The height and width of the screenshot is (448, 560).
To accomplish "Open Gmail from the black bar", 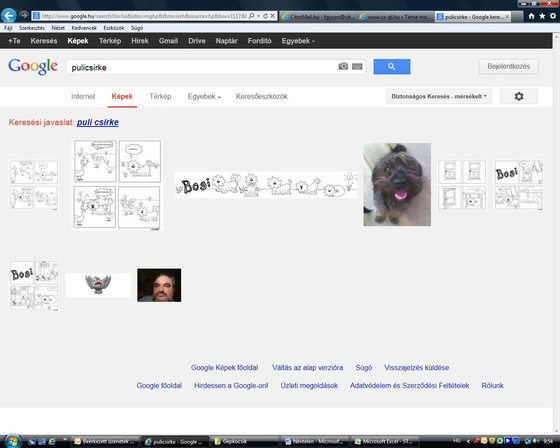I will pos(168,41).
